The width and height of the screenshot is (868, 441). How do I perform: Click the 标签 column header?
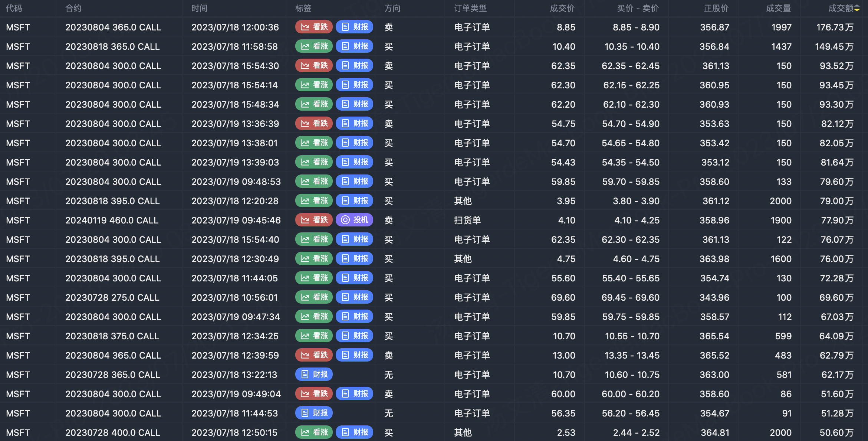303,8
